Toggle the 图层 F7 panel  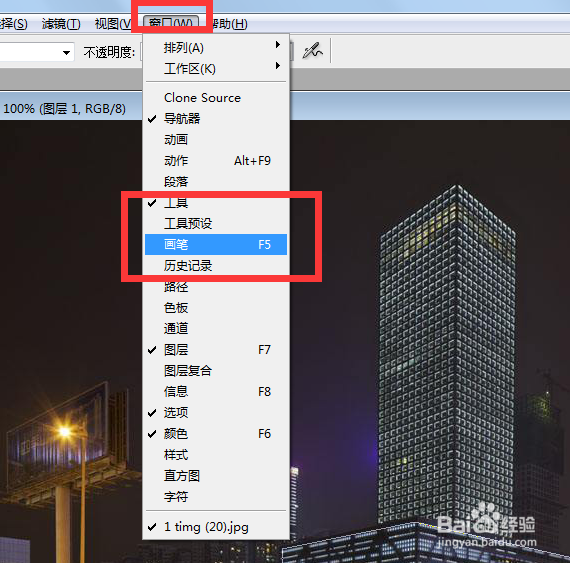(x=216, y=350)
